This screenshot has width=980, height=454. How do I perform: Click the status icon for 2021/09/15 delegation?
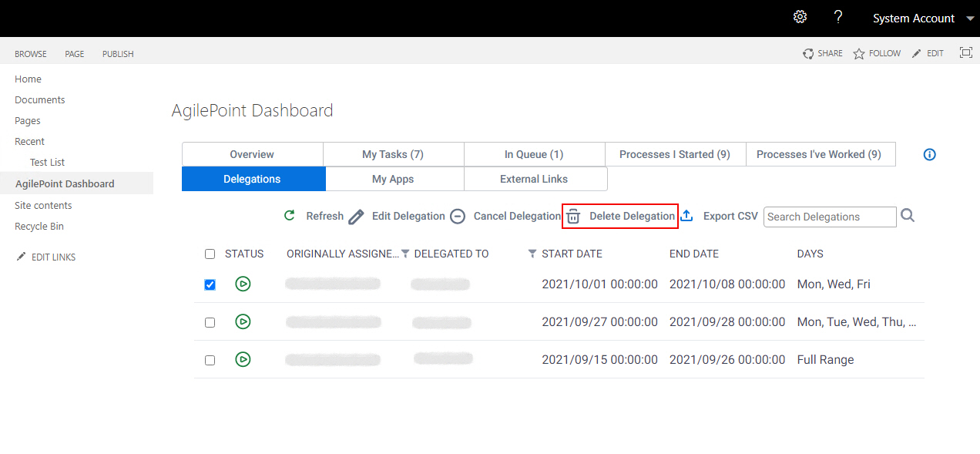243,359
